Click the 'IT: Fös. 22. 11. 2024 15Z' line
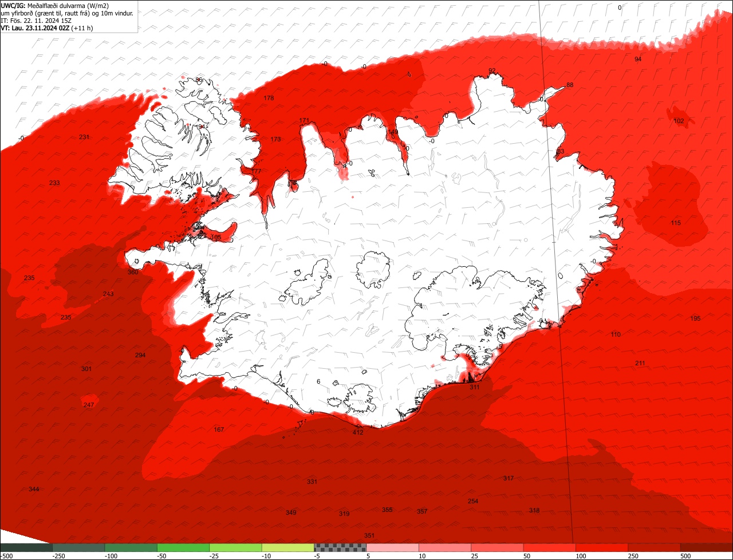This screenshot has width=733, height=560. (36, 20)
